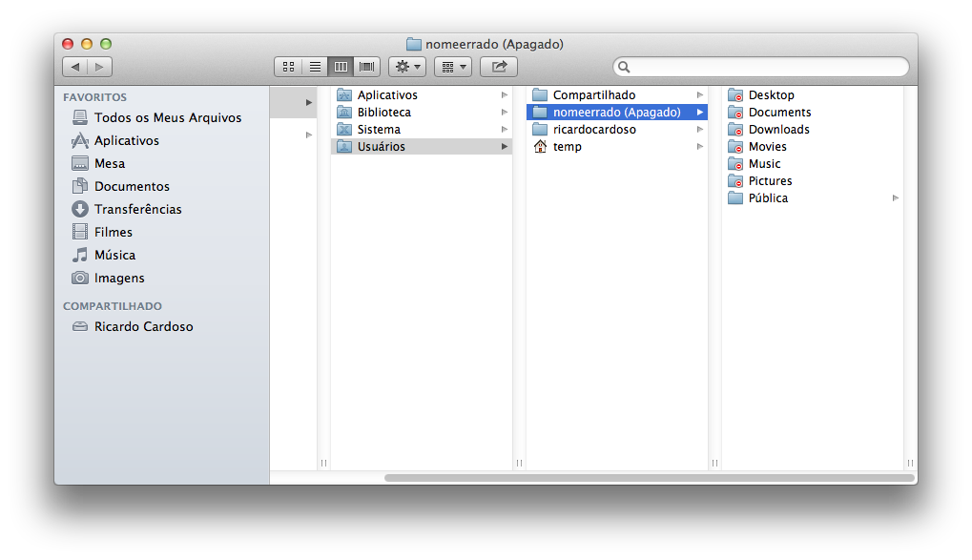Screen dimensions: 972x560
Task: Switch to Cover Flow view
Action: point(367,67)
